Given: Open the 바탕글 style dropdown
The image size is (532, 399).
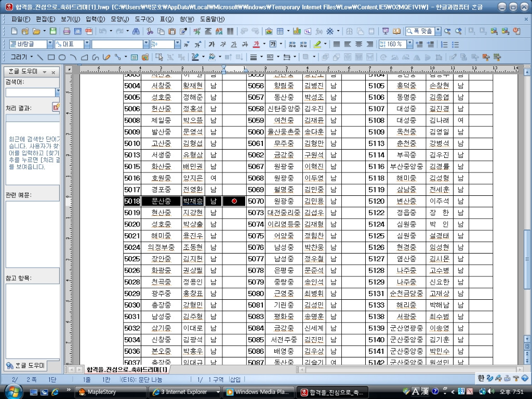Looking at the screenshot, I should click(x=50, y=44).
